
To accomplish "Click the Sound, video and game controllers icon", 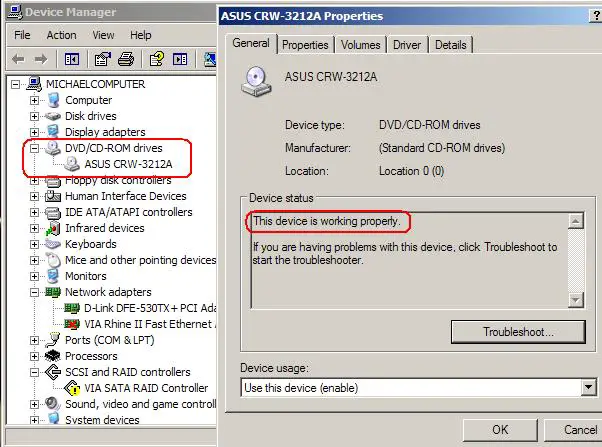I will 53,404.
